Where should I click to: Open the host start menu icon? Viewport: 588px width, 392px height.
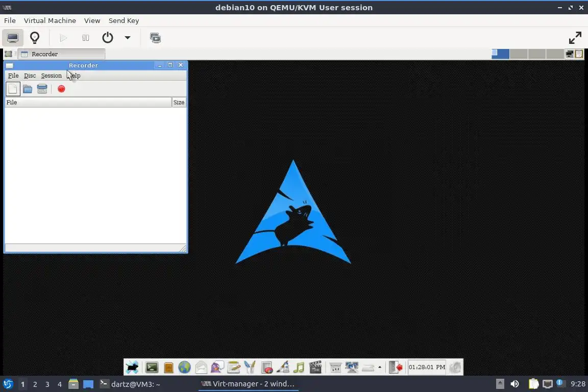point(8,384)
